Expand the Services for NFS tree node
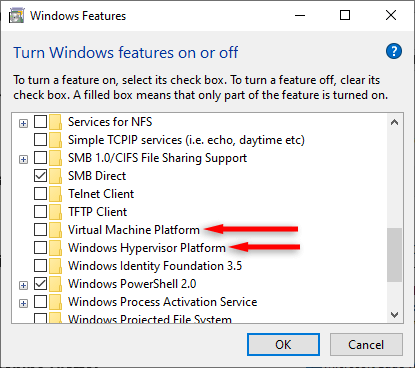This screenshot has width=415, height=368. 23,124
